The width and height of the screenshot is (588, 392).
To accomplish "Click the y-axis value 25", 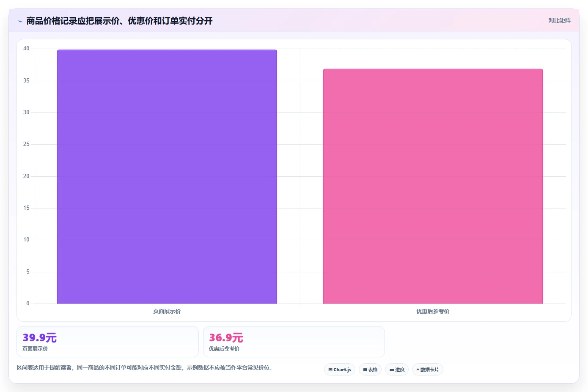I will (x=26, y=144).
